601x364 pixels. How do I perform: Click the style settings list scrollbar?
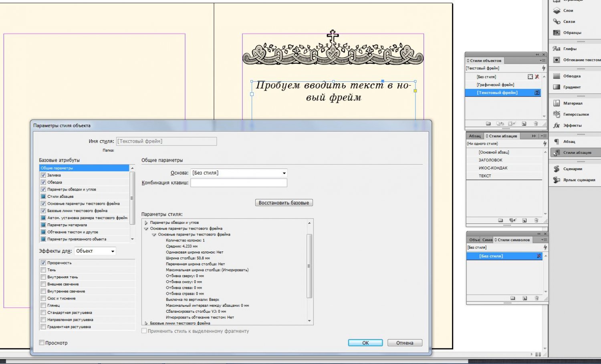309,266
